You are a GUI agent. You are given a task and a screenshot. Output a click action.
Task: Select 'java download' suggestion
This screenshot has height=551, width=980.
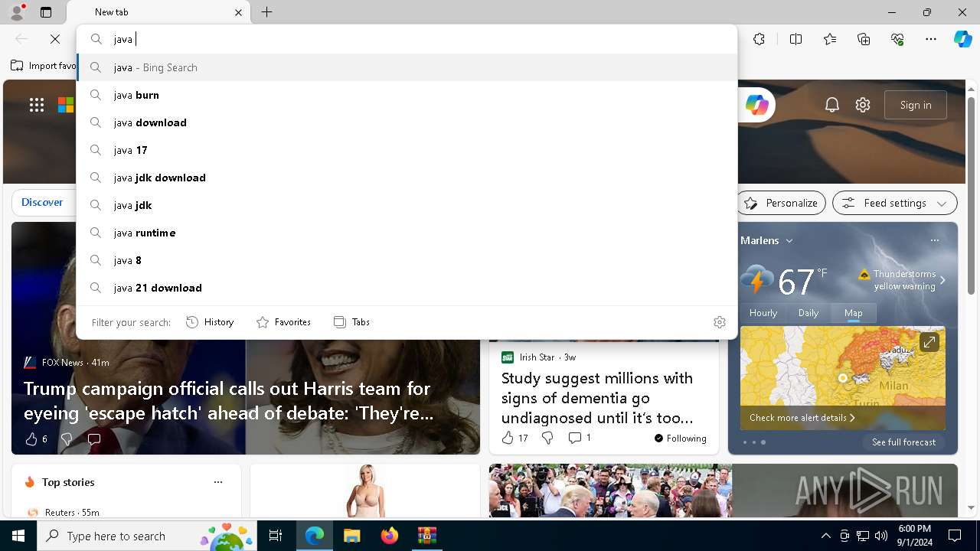407,122
